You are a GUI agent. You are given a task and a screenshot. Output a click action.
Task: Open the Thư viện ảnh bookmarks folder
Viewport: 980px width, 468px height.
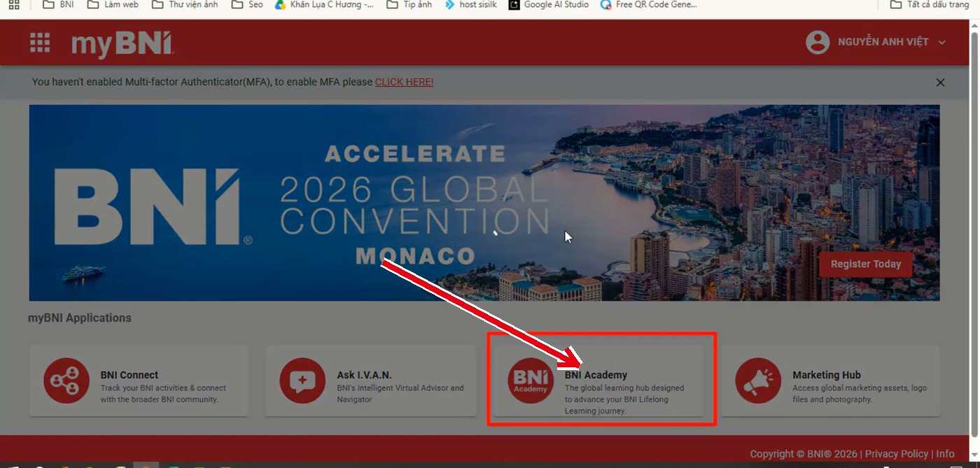(185, 4)
